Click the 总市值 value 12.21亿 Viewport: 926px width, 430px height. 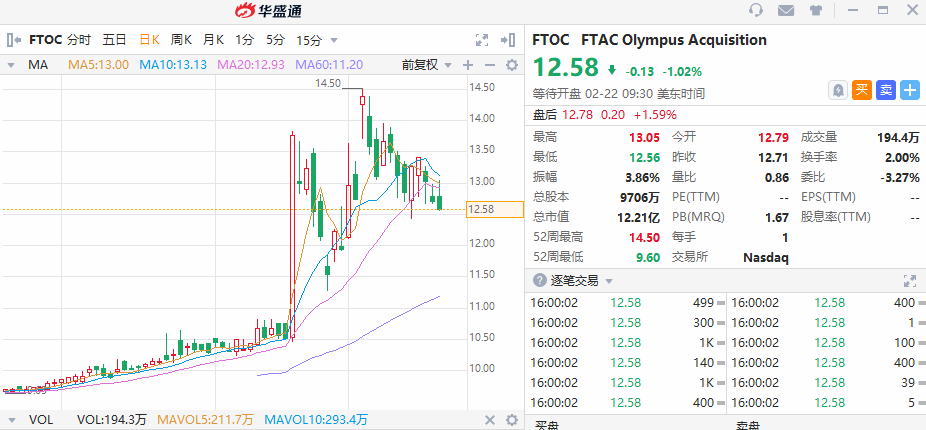[x=639, y=217]
